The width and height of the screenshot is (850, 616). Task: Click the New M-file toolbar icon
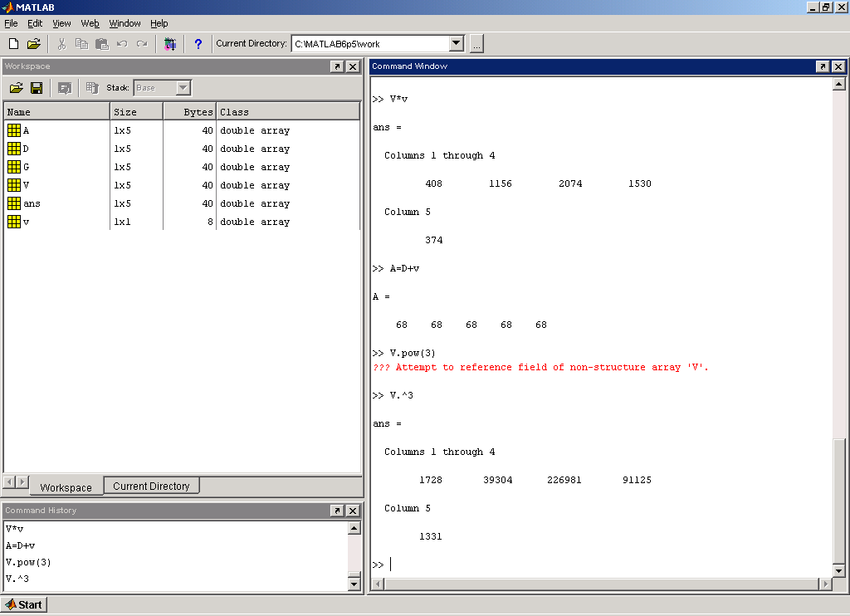tap(13, 44)
